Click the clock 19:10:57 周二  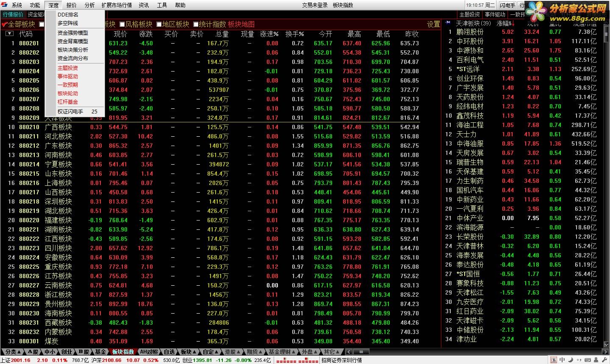point(480,5)
